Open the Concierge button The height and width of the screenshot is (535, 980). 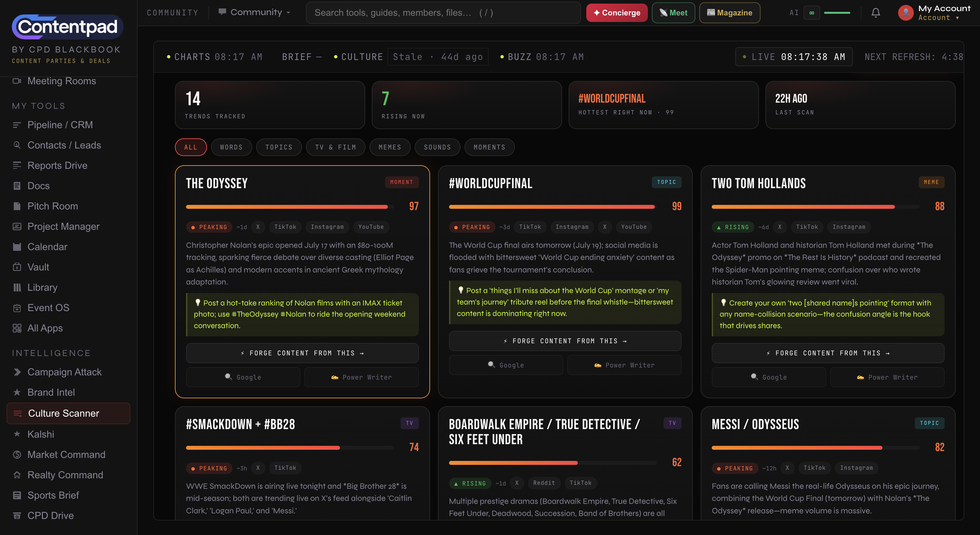pos(617,12)
